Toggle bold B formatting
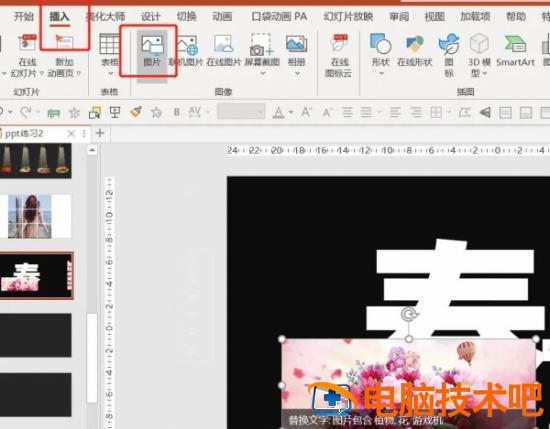Image resolution: width=550 pixels, height=429 pixels. pyautogui.click(x=177, y=112)
